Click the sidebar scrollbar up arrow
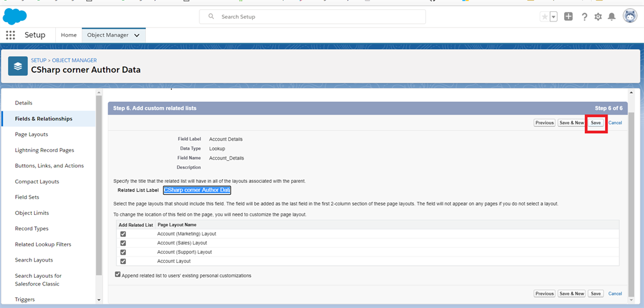This screenshot has height=308, width=644. click(99, 92)
